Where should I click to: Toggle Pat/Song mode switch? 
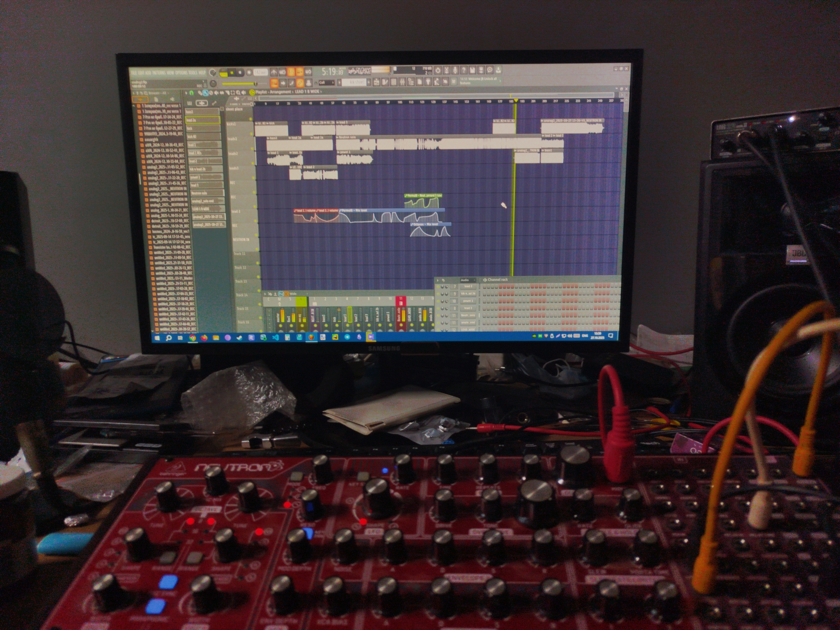point(223,72)
